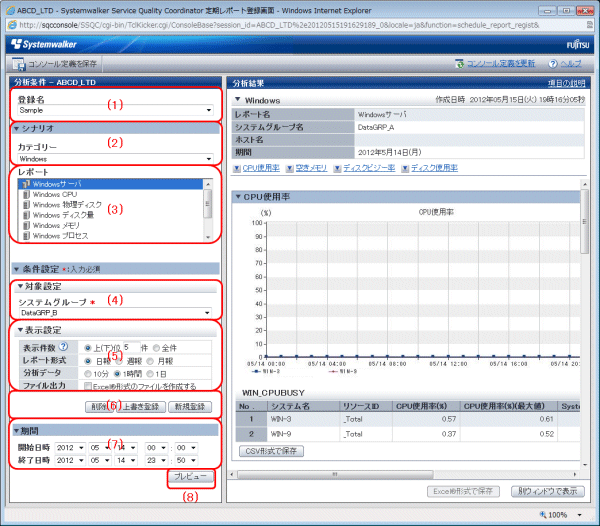Screen dimensions: 600x526
Task: Click the Systemwalker logo
Action: click(x=44, y=44)
